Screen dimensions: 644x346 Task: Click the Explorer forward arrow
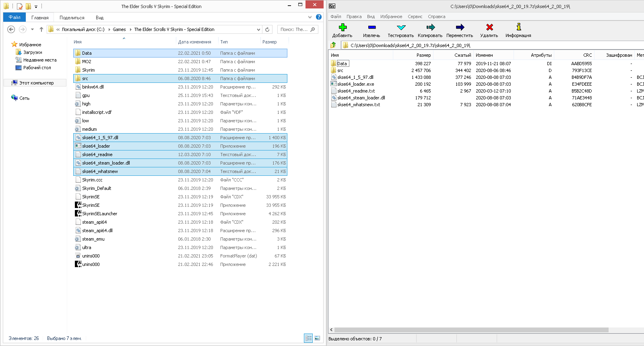(23, 29)
